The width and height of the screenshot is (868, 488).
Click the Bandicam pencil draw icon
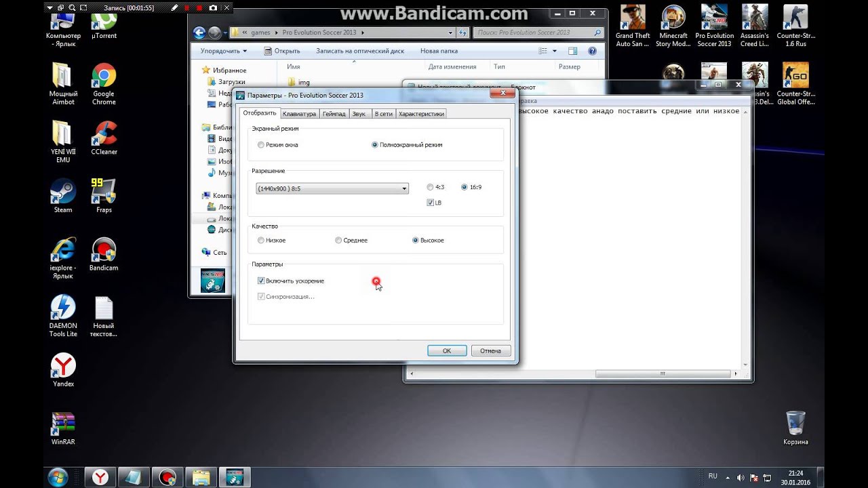pyautogui.click(x=174, y=8)
